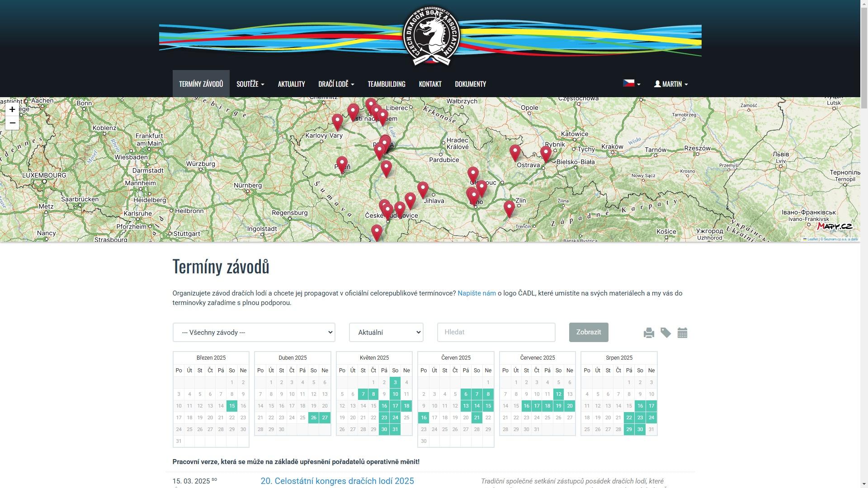
Task: Select August 24 in Srpen 2025 calendar
Action: [x=651, y=418]
